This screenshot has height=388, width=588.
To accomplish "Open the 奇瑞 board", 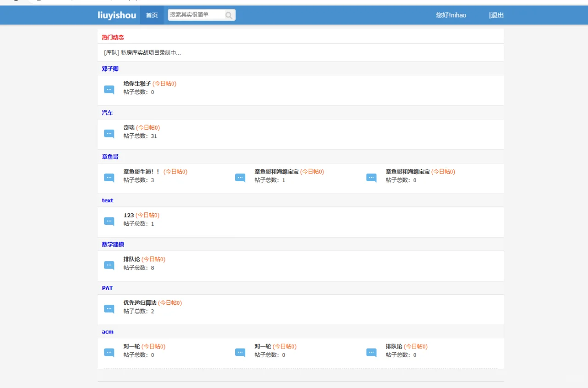I will [129, 128].
